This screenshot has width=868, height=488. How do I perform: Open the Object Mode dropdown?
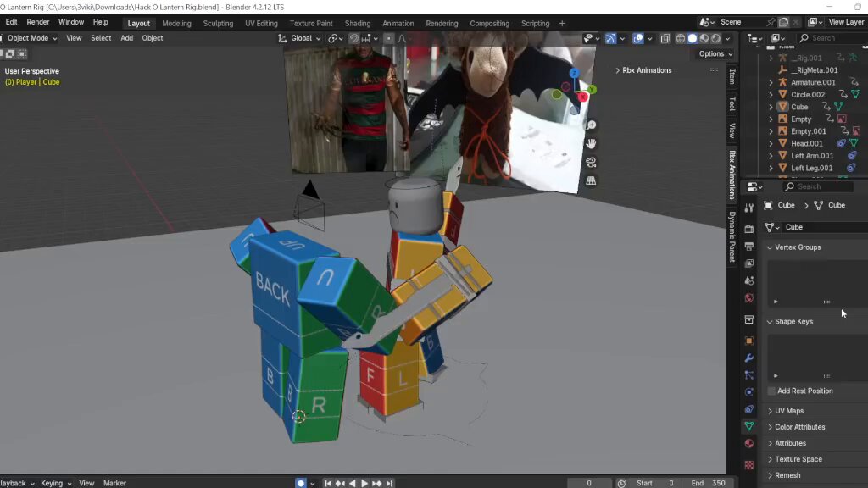31,38
